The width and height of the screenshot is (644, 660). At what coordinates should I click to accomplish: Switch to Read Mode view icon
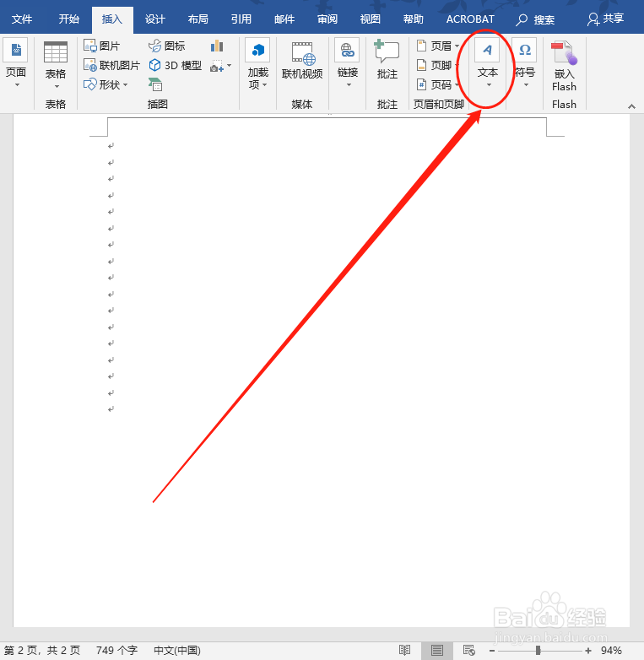coord(405,651)
